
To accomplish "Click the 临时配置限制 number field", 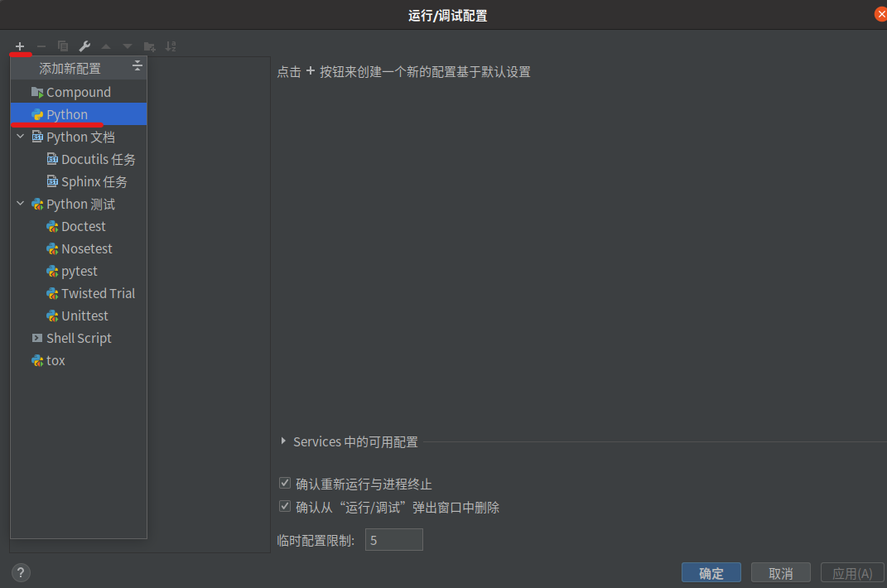I will click(393, 539).
